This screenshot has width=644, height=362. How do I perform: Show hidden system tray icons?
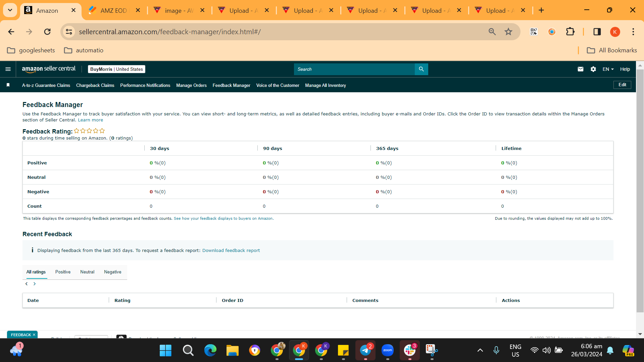click(x=480, y=351)
